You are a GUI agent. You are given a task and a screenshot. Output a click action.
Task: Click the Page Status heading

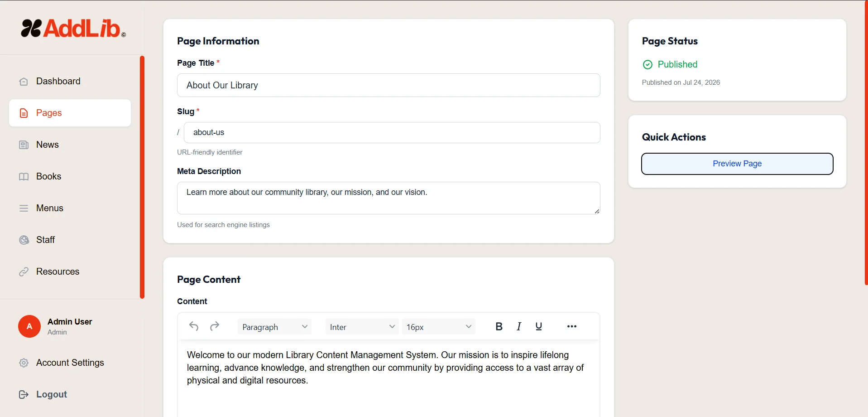click(x=670, y=41)
